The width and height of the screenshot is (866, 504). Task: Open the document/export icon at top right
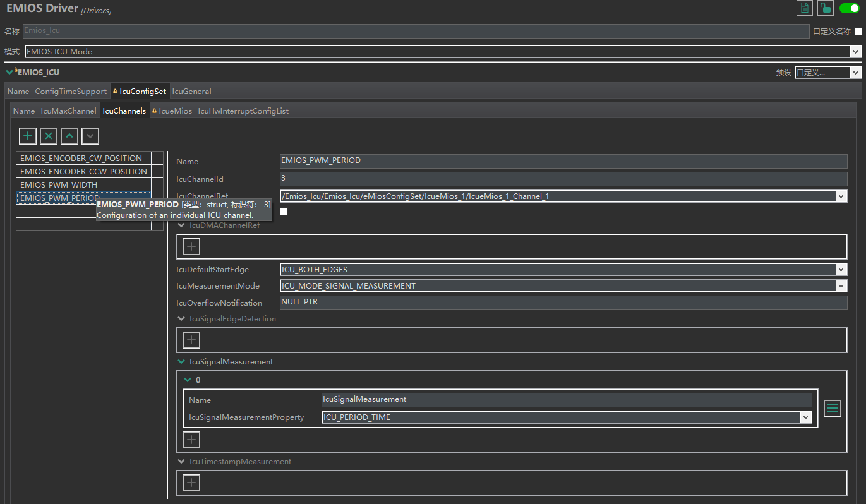804,8
